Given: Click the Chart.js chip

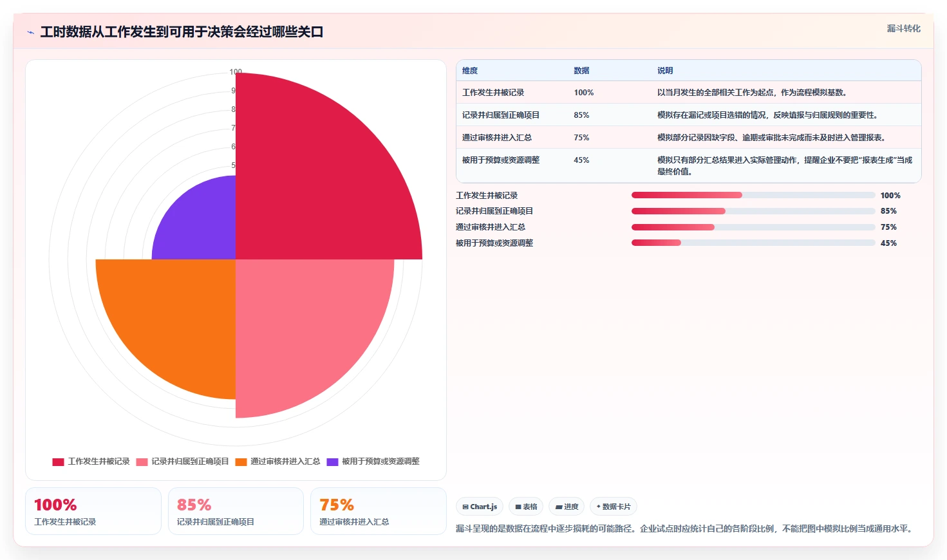Looking at the screenshot, I should [480, 507].
